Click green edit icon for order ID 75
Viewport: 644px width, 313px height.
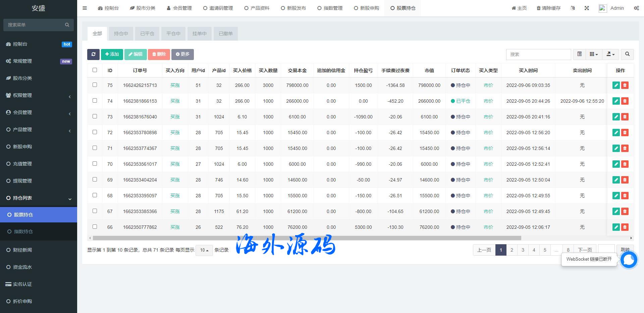616,85
